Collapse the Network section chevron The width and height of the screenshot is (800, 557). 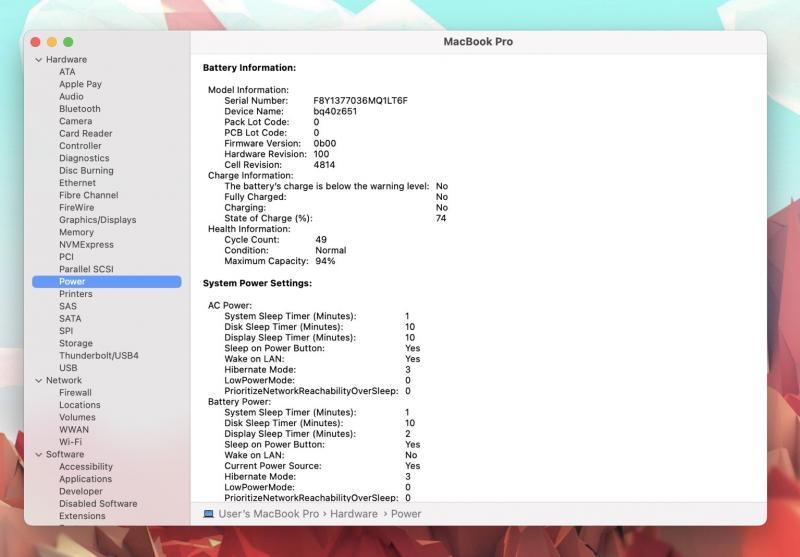pyautogui.click(x=39, y=381)
